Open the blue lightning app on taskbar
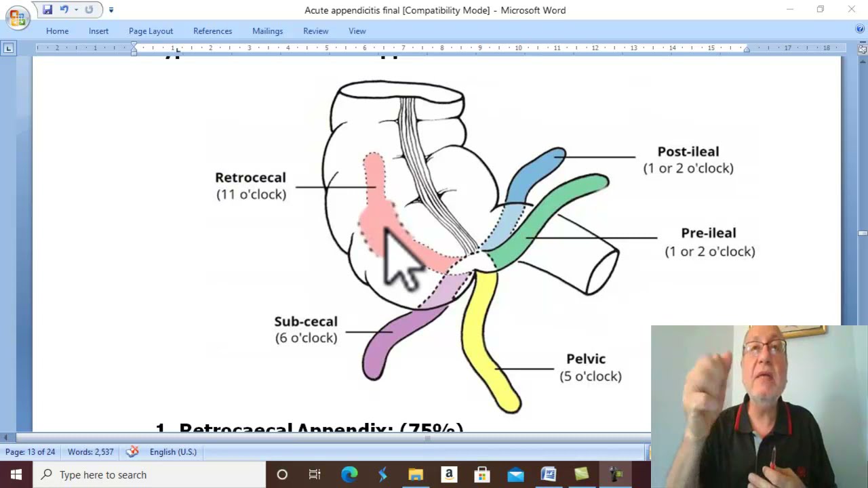Viewport: 868px width, 488px height. (x=382, y=474)
